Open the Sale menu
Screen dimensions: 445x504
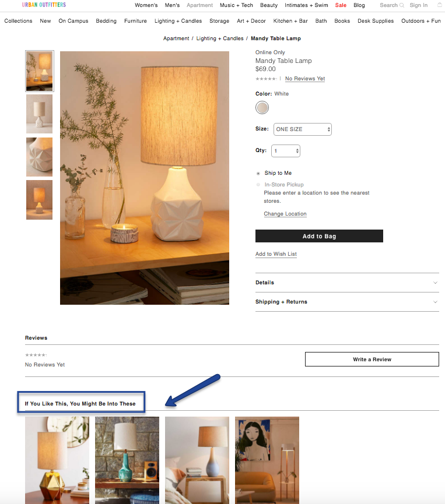coord(341,5)
